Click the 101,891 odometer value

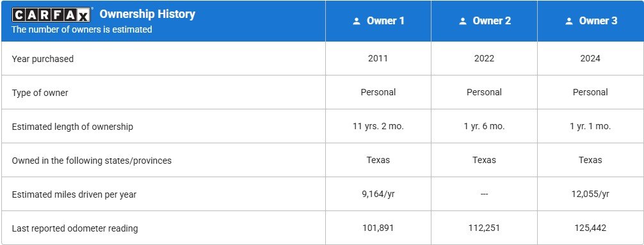click(x=378, y=228)
